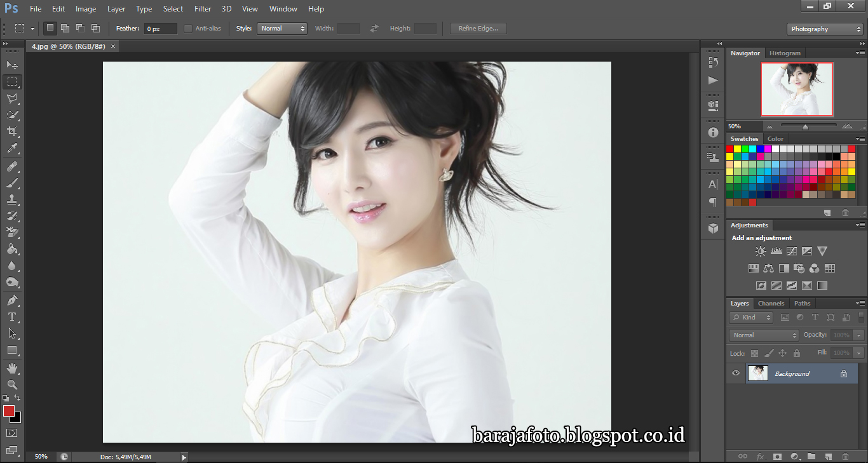Screen dimensions: 868x463
Task: Add a Hue/Saturation adjustment
Action: tap(753, 268)
